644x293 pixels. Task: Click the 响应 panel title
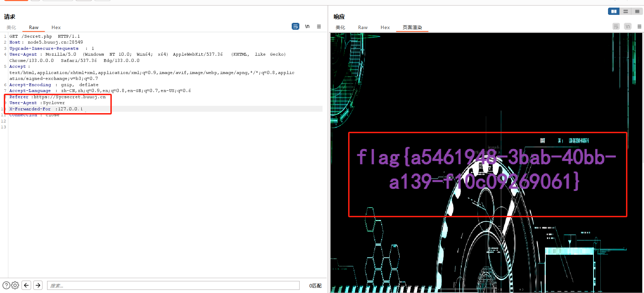pyautogui.click(x=339, y=17)
